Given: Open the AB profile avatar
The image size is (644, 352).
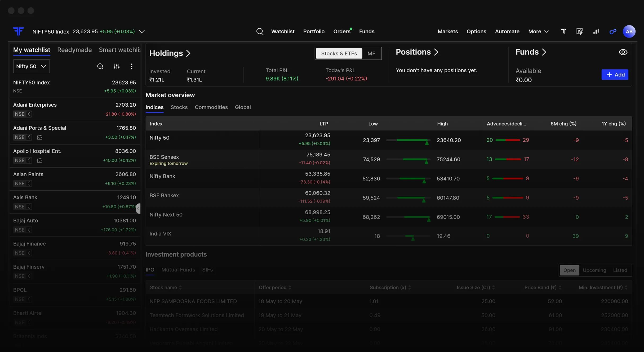Looking at the screenshot, I should click(629, 31).
